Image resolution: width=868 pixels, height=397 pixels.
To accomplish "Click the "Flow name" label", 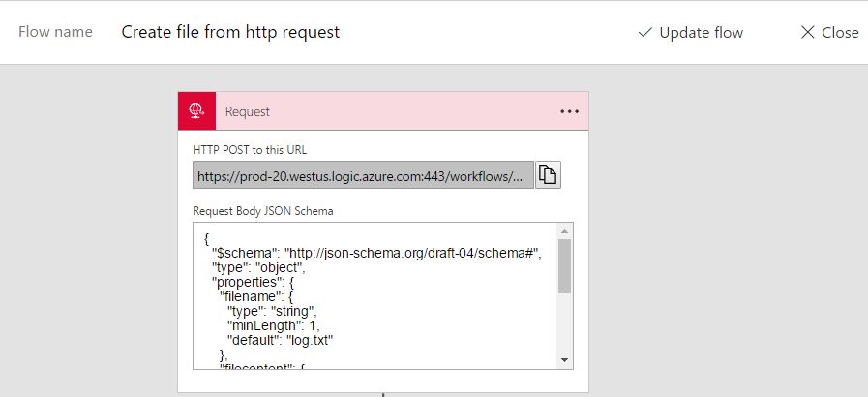I will point(55,32).
